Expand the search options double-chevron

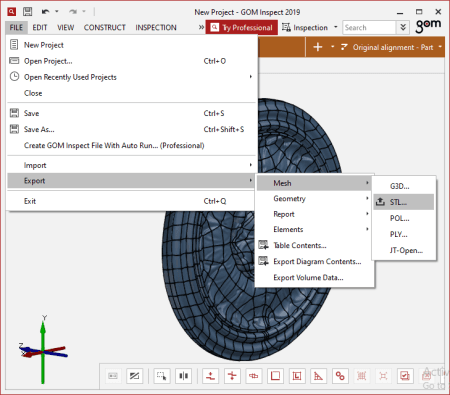tap(403, 28)
